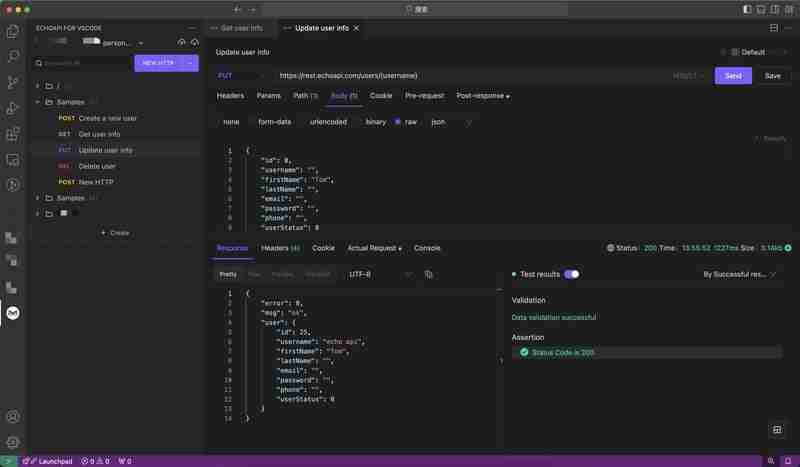Click the split editor icon at top right
Viewport: 800px width, 467px height.
(x=774, y=28)
